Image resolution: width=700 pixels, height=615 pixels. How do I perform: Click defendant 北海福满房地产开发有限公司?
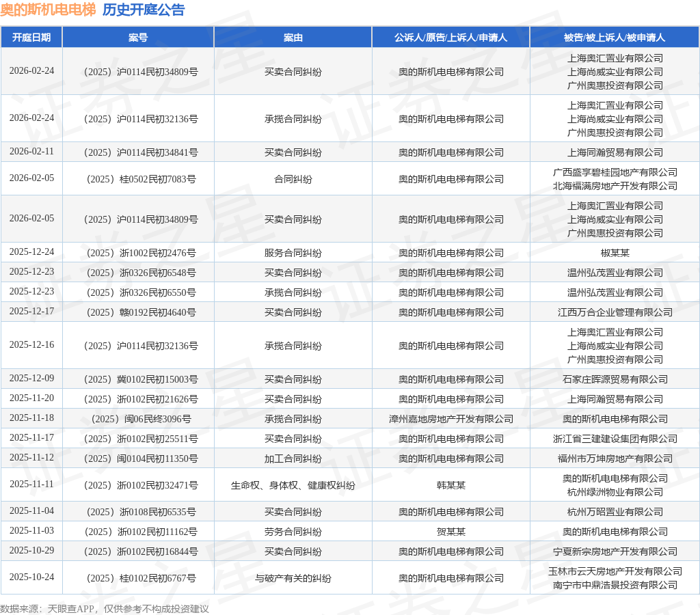[615, 186]
